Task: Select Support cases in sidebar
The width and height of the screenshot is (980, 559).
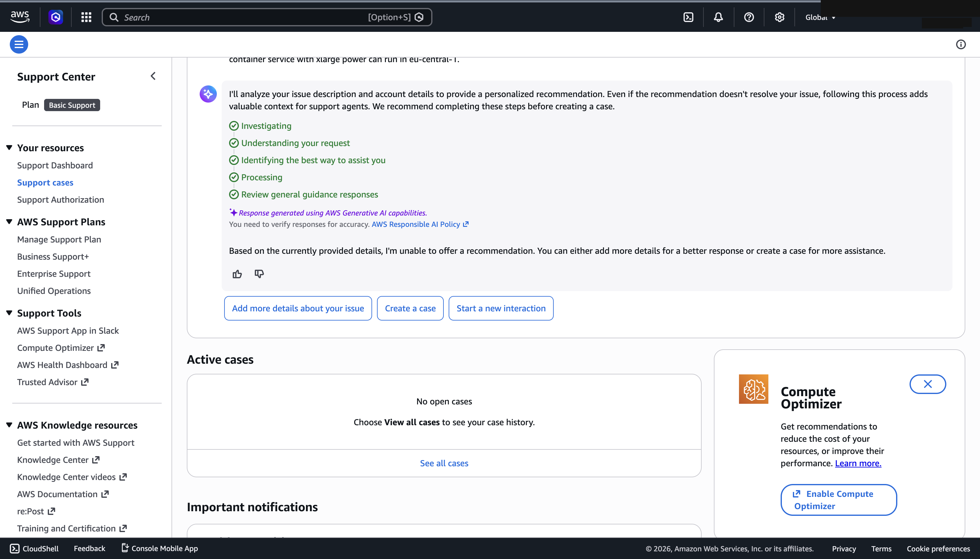Action: [x=45, y=182]
